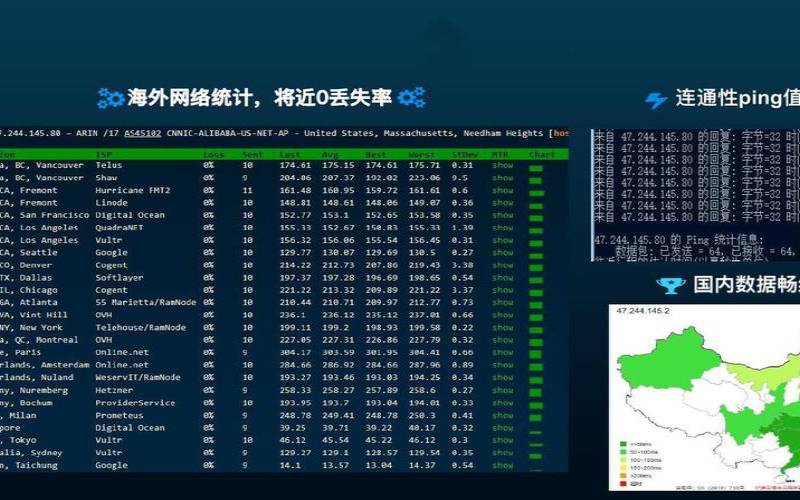The width and height of the screenshot is (800, 500).
Task: Click the Sydney location cell
Action: coord(31,453)
